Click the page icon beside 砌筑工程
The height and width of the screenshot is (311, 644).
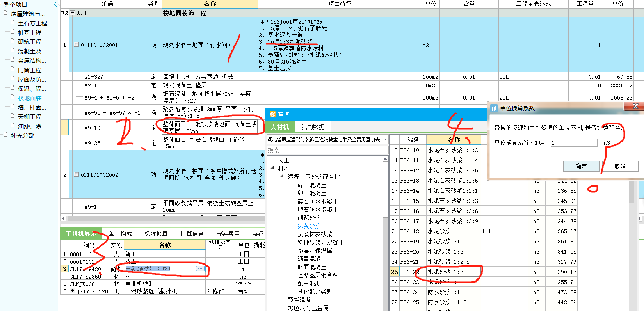click(12, 41)
